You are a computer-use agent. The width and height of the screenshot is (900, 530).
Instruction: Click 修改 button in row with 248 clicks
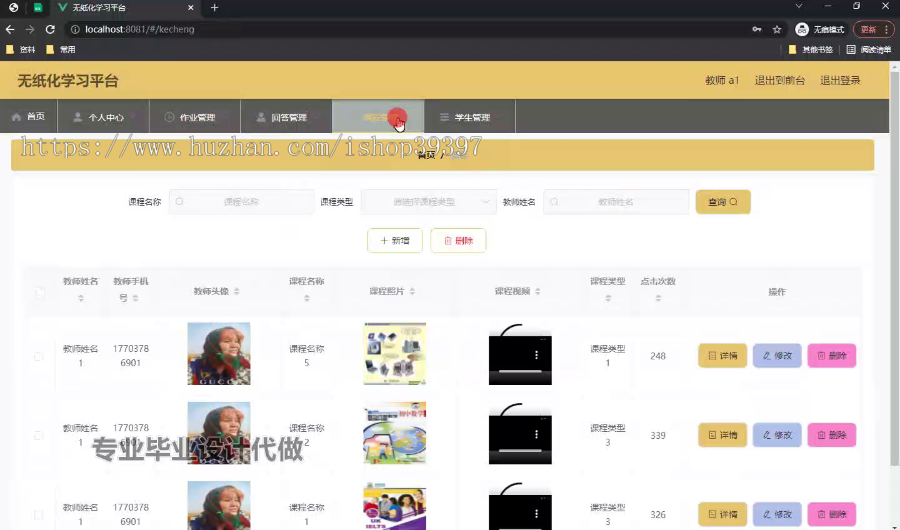777,355
